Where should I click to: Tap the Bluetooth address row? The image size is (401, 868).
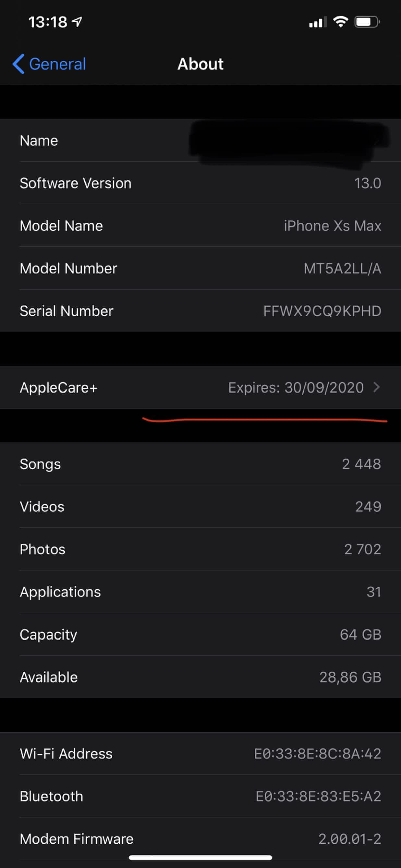(200, 796)
